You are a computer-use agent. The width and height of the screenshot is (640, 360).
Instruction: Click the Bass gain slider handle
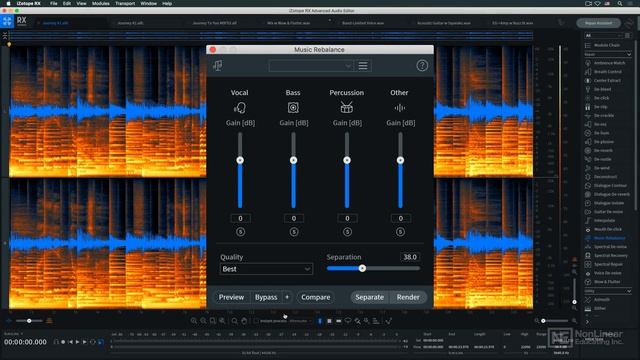click(x=293, y=160)
